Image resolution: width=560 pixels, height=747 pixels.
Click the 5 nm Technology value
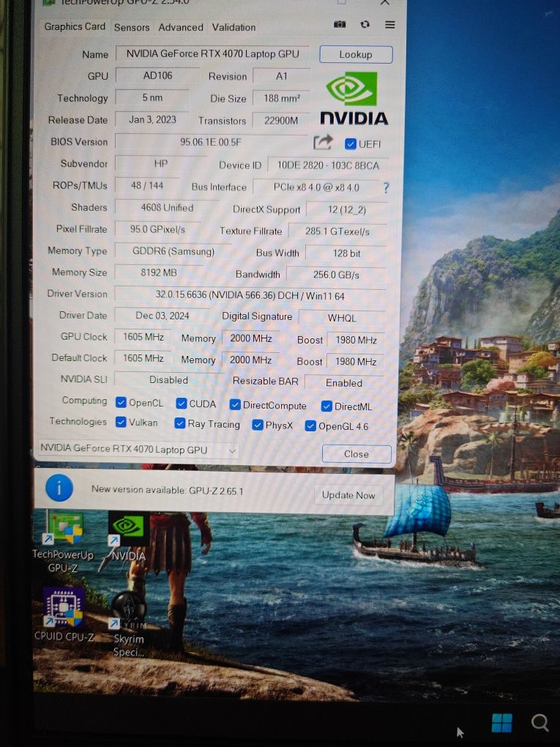[x=152, y=97]
